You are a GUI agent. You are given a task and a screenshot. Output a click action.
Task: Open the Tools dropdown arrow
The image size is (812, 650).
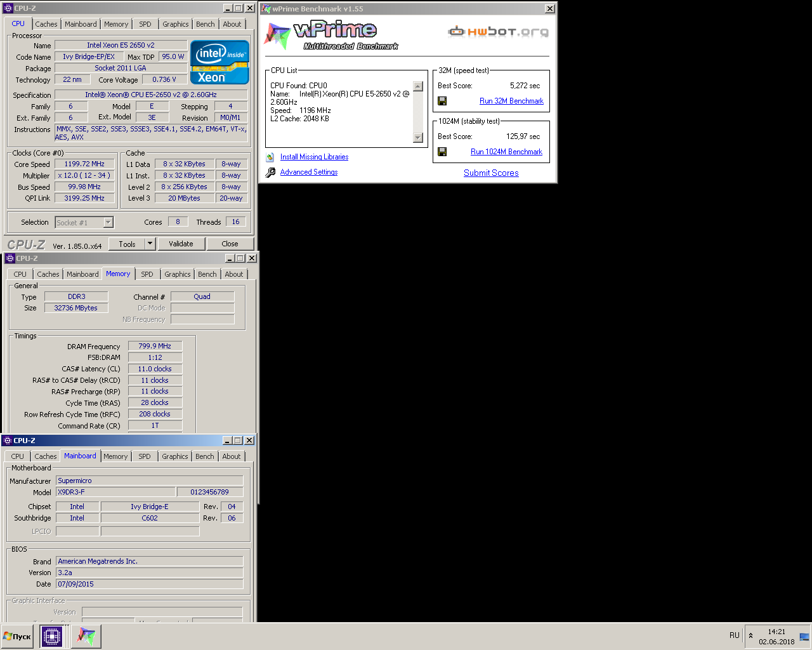click(x=150, y=244)
